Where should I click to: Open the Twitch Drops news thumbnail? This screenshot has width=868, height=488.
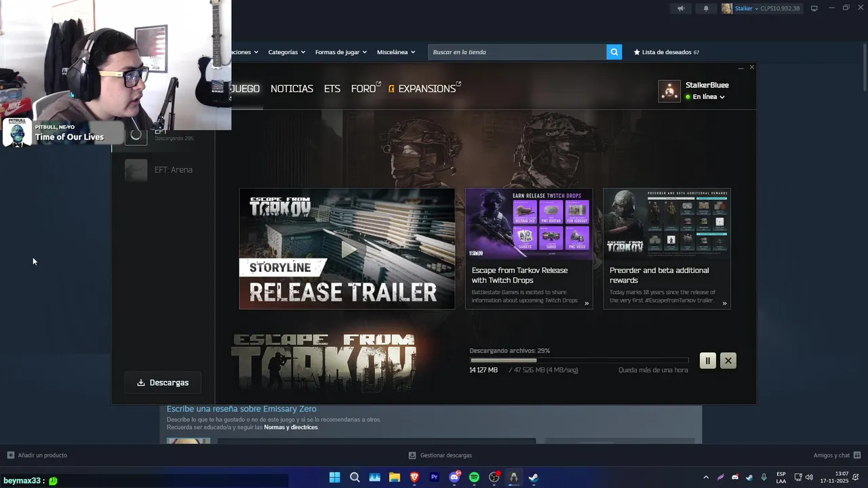coord(529,224)
